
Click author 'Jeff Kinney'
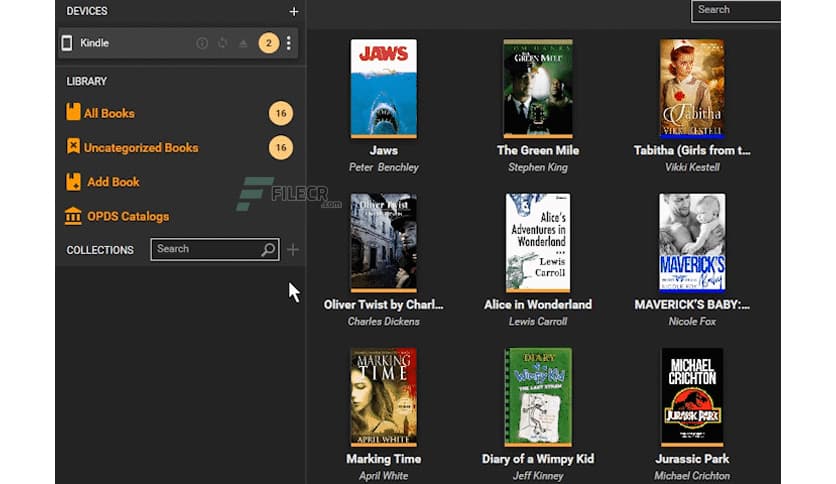pos(538,475)
